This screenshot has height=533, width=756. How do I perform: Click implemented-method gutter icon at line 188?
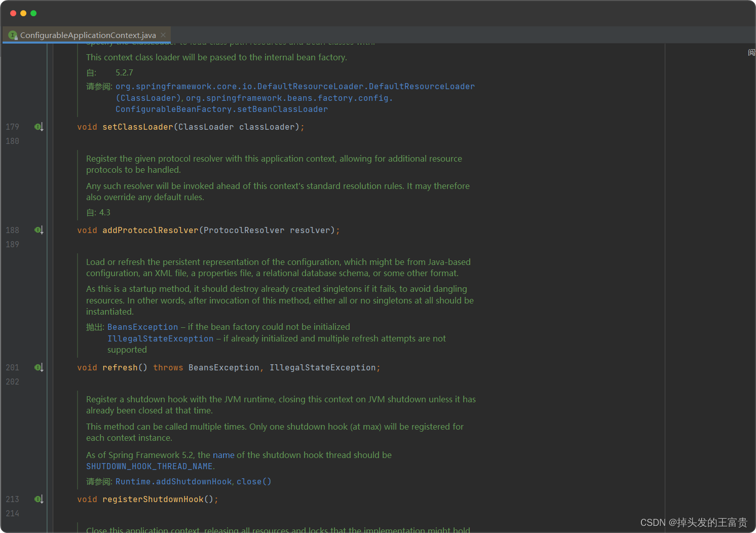tap(39, 230)
